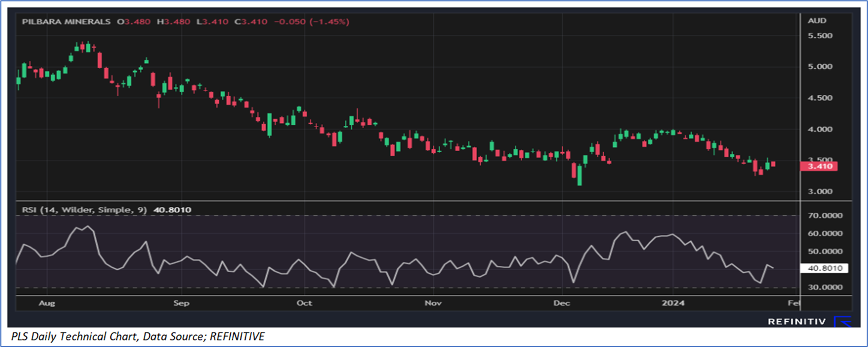
Task: Click the 4.500 price axis label
Action: tap(819, 98)
